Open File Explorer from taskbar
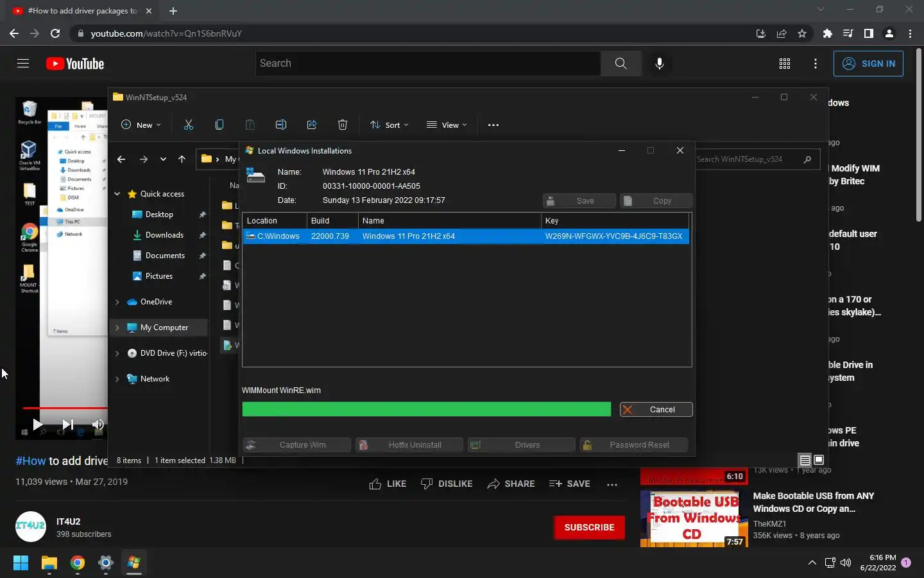Viewport: 924px width, 578px height. 49,563
